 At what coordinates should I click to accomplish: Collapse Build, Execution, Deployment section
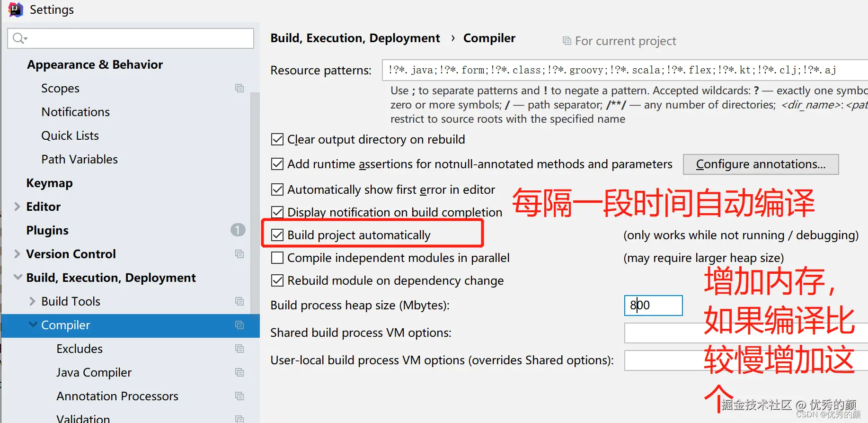point(18,278)
